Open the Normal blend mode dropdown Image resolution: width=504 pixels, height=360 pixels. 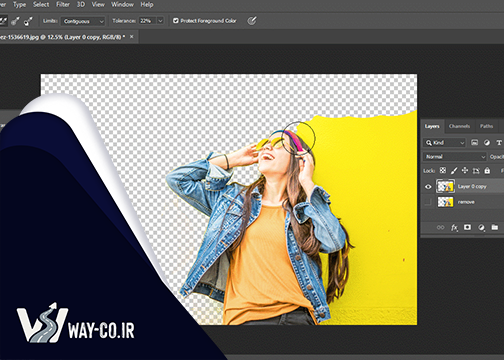(455, 157)
